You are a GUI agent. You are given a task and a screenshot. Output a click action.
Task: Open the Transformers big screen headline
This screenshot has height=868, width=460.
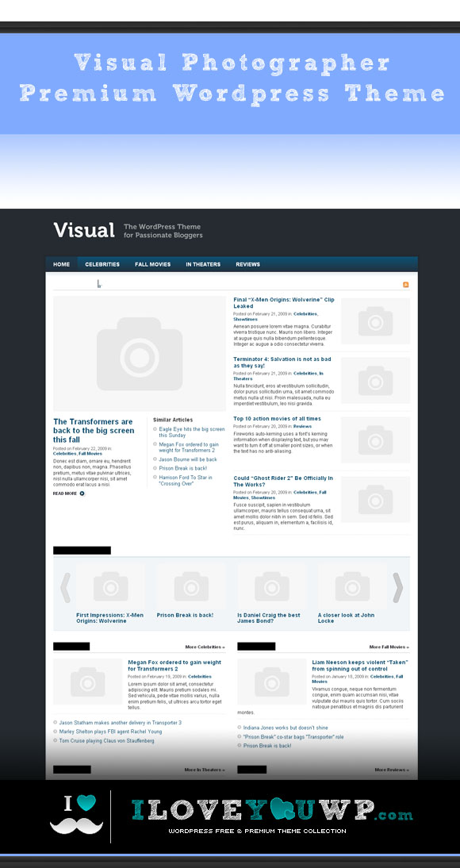[x=94, y=431]
